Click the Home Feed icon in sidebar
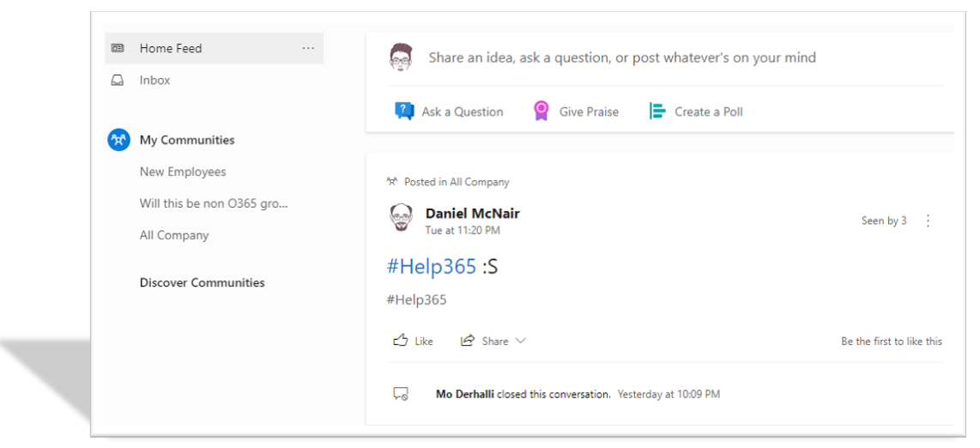Viewport: 980px width, 448px height. pyautogui.click(x=118, y=49)
